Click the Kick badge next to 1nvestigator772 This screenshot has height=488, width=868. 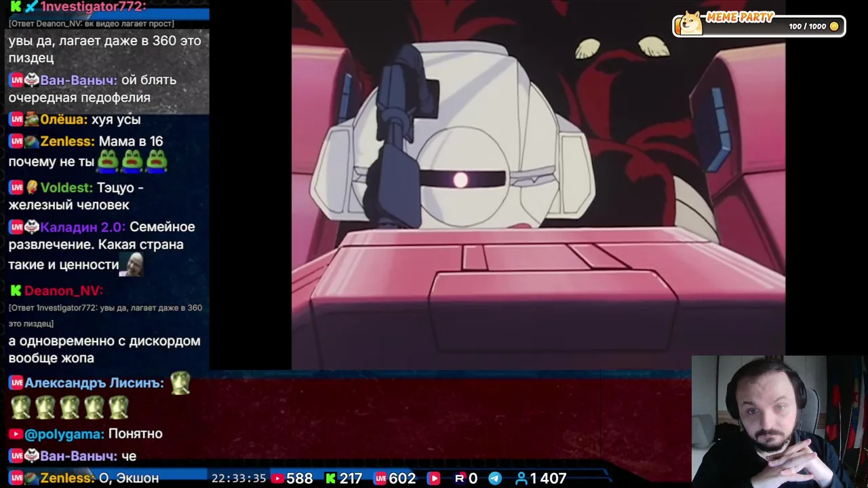[x=15, y=6]
